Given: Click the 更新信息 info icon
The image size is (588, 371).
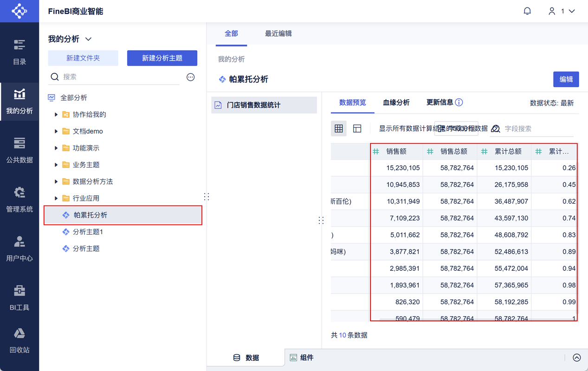Looking at the screenshot, I should point(460,102).
